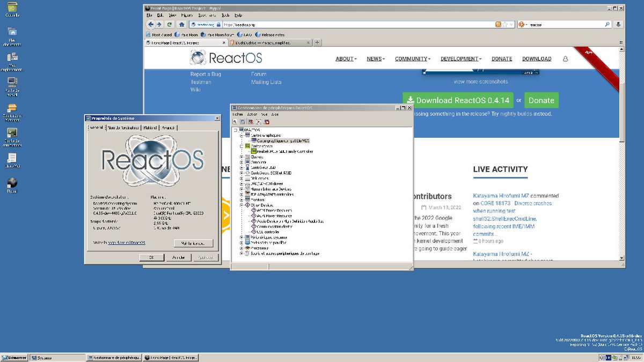Open the Action menu in Device Manager

[x=252, y=114]
